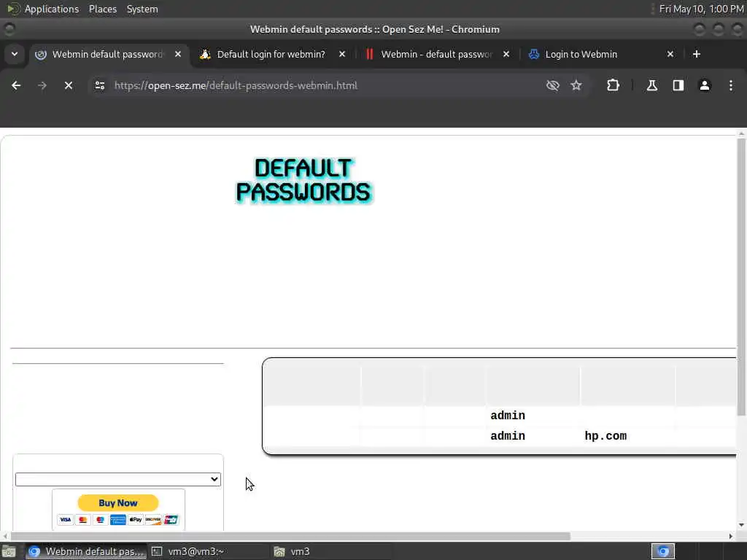
Task: Click the window menu icon in titlebar
Action: 9,29
